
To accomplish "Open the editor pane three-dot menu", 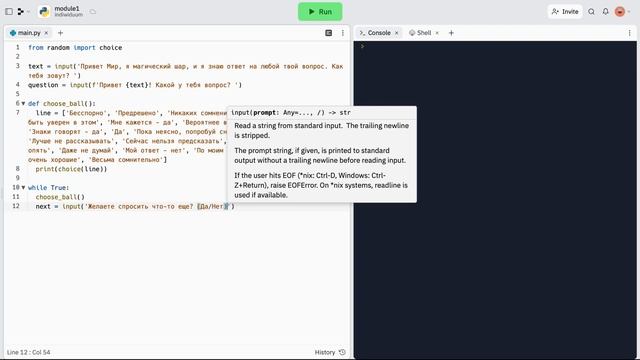I will 343,33.
